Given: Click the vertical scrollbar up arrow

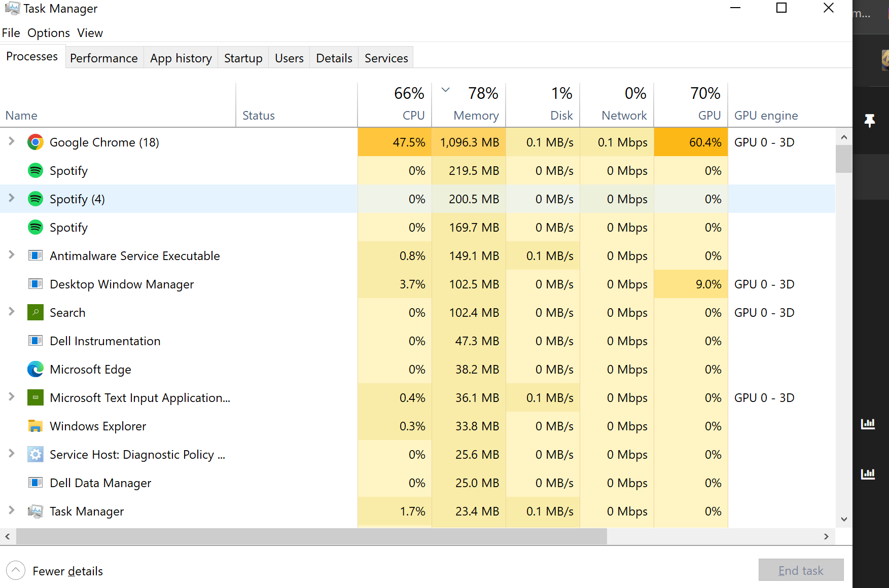Looking at the screenshot, I should pyautogui.click(x=844, y=137).
